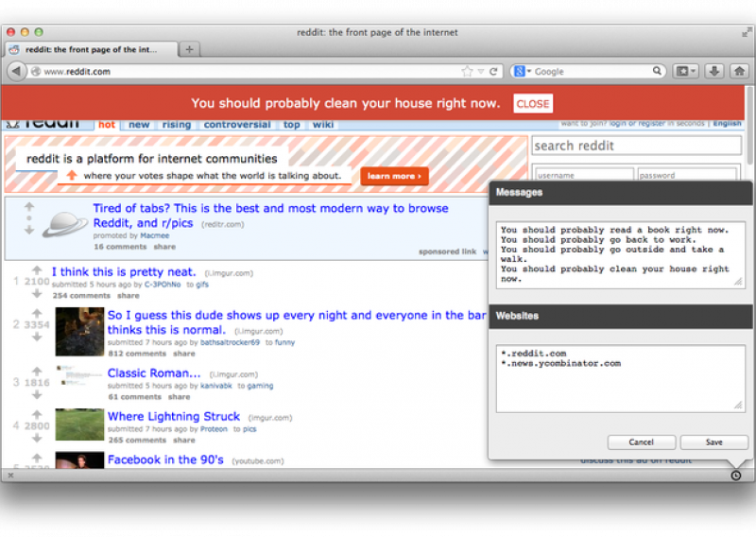Open a new tab with plus button
This screenshot has height=537, width=756.
(190, 49)
